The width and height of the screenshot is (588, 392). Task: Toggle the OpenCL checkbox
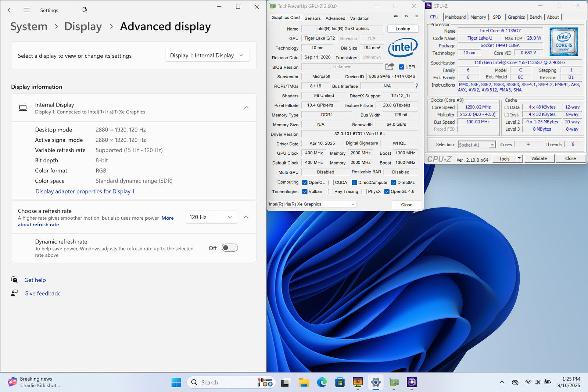click(x=305, y=182)
